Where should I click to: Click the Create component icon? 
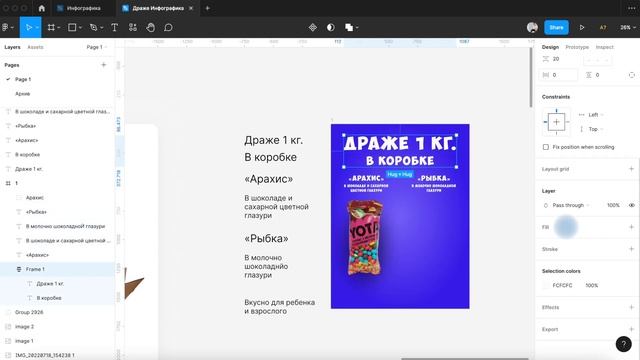[x=313, y=27]
